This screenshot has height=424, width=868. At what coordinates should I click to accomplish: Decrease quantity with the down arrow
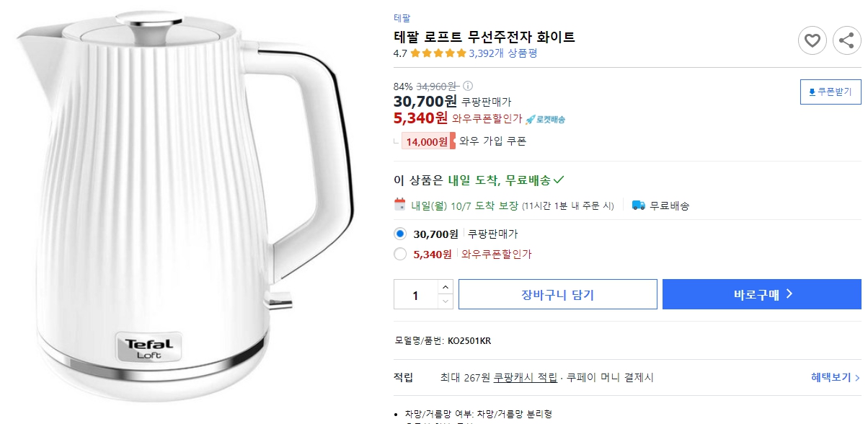pyautogui.click(x=446, y=299)
